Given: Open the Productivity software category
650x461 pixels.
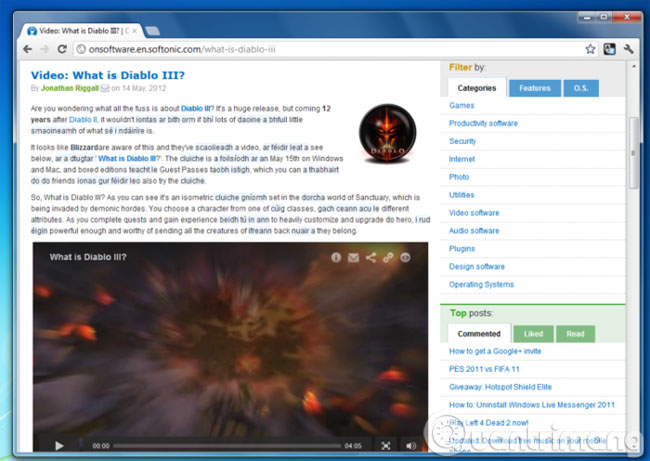Looking at the screenshot, I should click(483, 123).
